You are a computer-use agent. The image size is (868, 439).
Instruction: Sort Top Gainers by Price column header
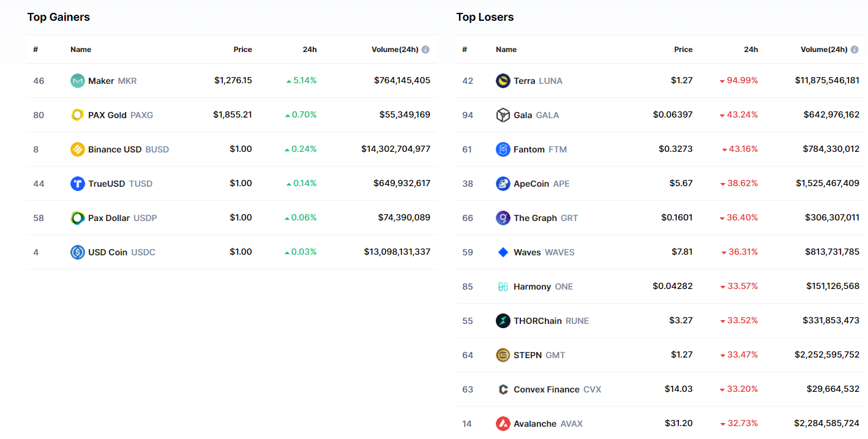[x=242, y=50]
